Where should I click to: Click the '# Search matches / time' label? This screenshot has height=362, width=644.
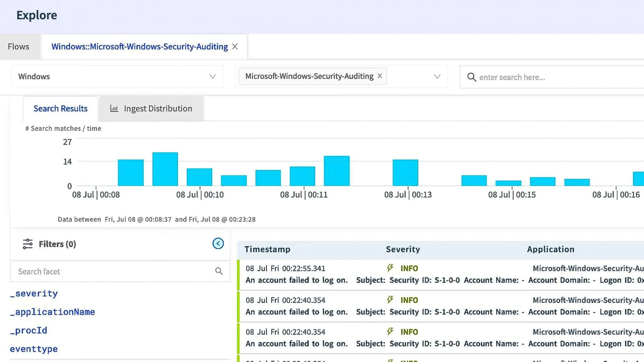pyautogui.click(x=63, y=128)
